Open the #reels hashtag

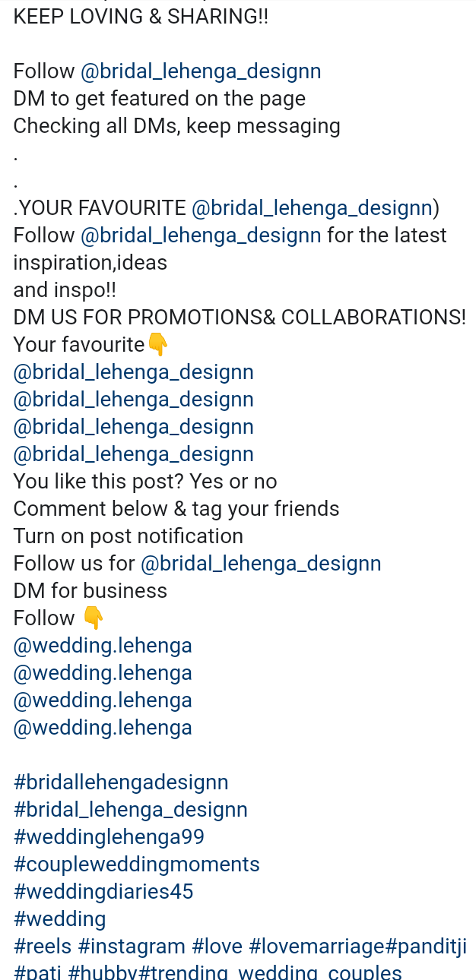(x=43, y=947)
